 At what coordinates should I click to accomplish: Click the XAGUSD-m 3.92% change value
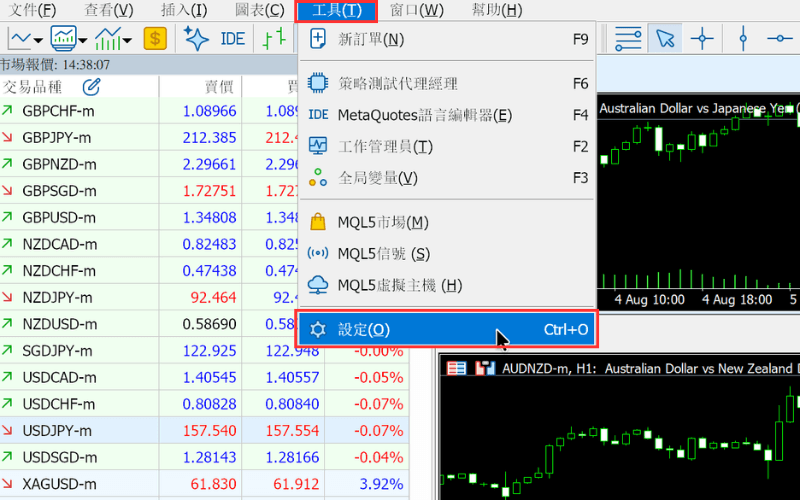tap(381, 484)
